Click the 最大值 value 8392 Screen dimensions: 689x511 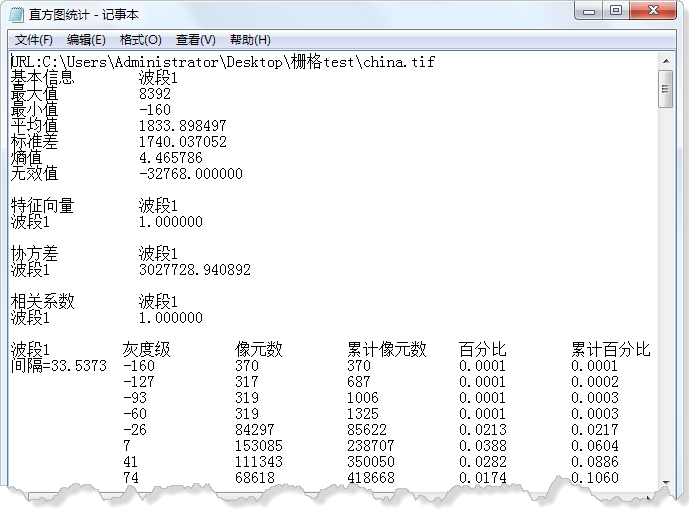155,94
